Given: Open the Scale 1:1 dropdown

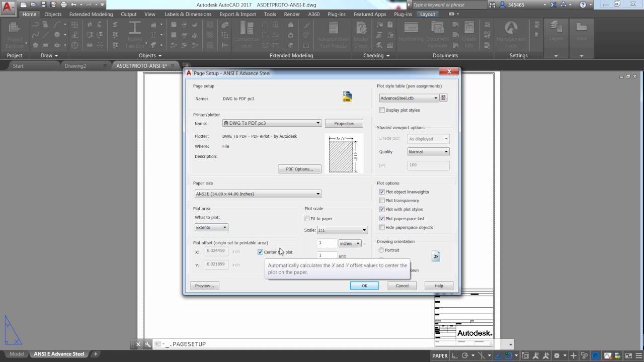Looking at the screenshot, I should click(x=342, y=230).
